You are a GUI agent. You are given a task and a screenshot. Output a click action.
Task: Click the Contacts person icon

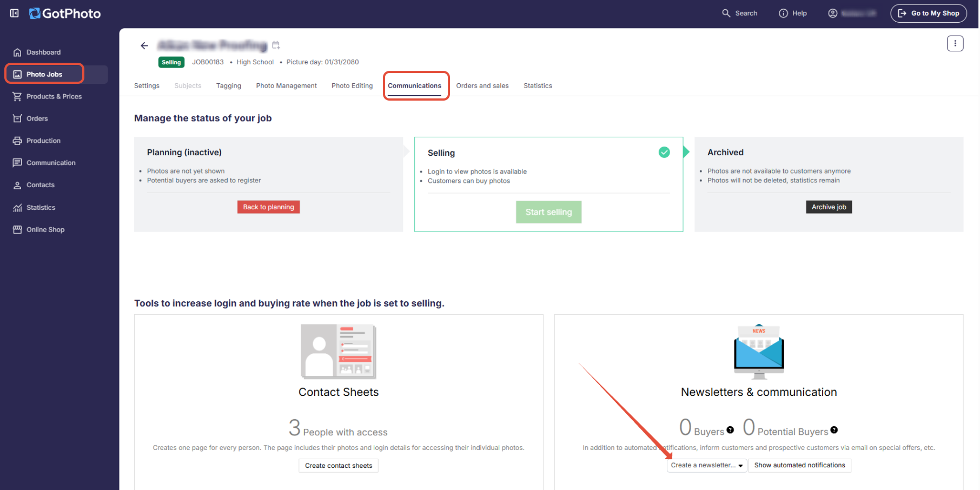coord(17,185)
